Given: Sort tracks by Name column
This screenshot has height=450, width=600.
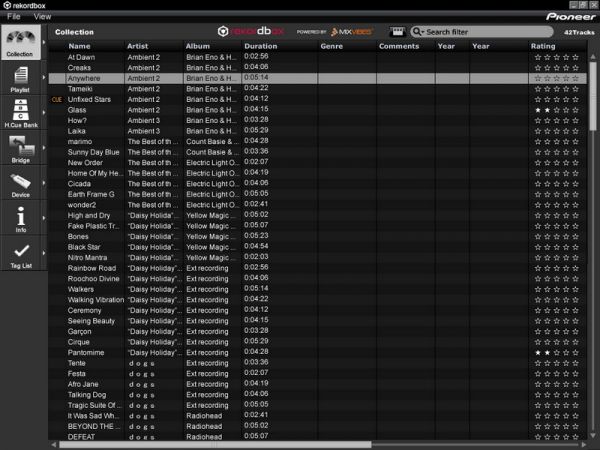Looking at the screenshot, I should [79, 46].
